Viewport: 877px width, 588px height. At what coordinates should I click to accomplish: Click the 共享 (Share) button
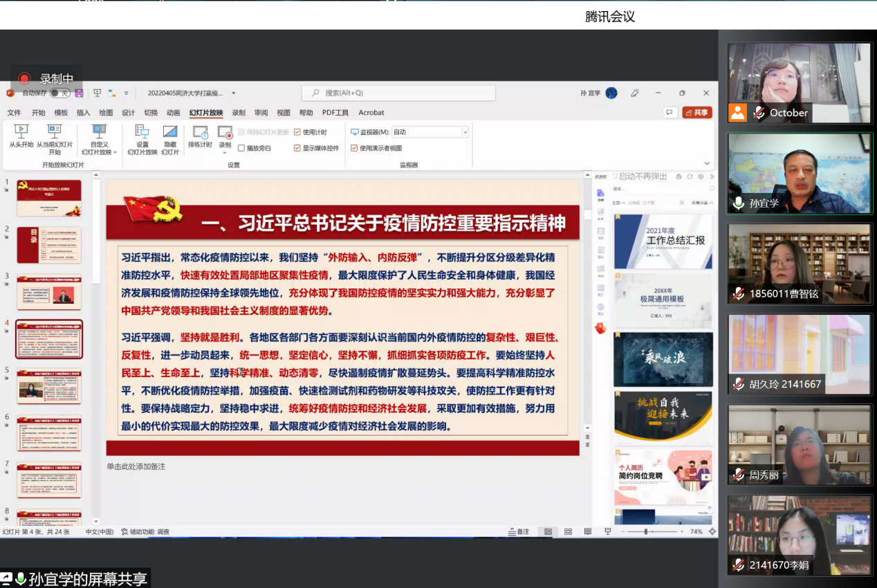[697, 112]
